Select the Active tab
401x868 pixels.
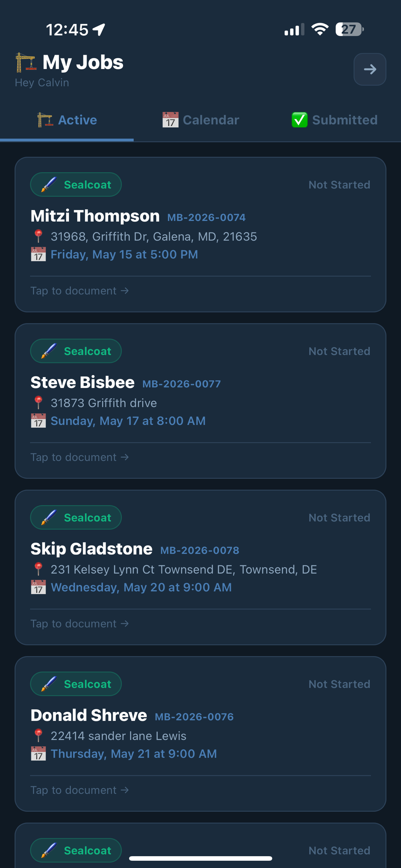point(67,120)
